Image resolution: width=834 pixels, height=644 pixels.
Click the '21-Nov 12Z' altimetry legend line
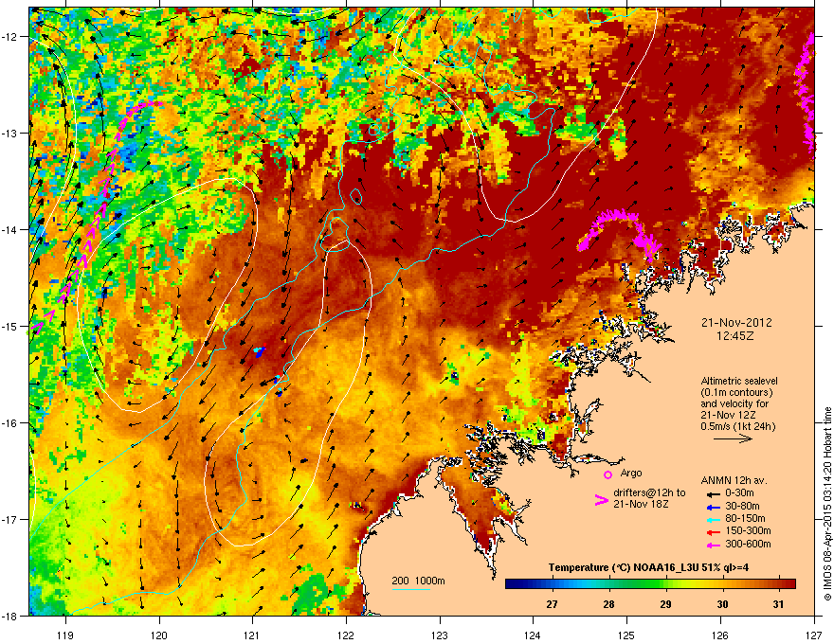(x=728, y=415)
